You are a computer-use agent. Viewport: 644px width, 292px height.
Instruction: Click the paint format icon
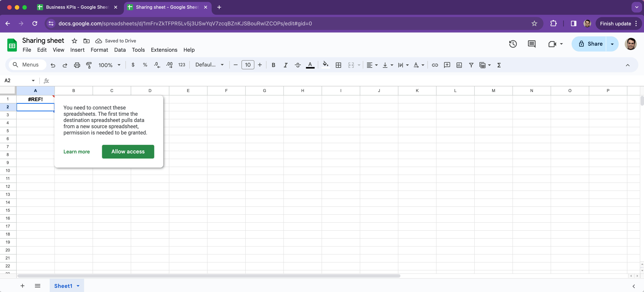[x=89, y=65]
